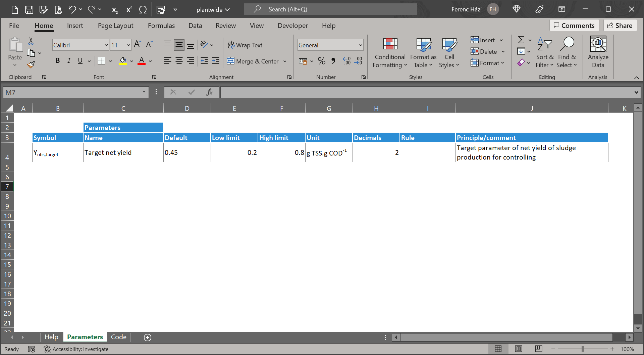Screen dimensions: 644x355
Task: Click the Analyze Data icon
Action: point(598,53)
